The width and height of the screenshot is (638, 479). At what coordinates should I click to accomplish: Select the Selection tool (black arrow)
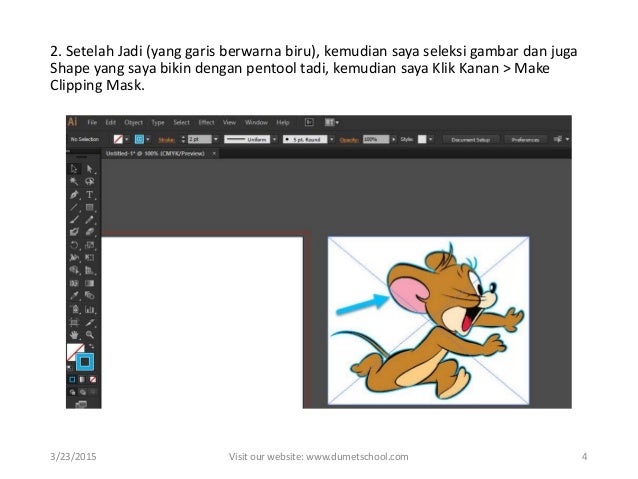(x=74, y=169)
